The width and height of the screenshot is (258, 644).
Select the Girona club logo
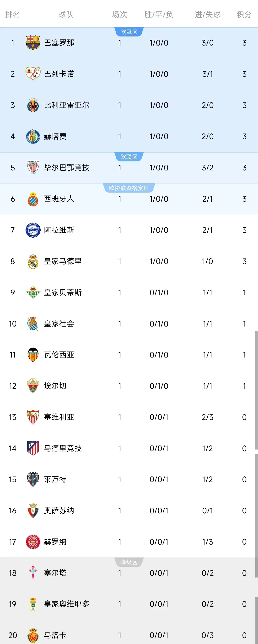click(33, 542)
